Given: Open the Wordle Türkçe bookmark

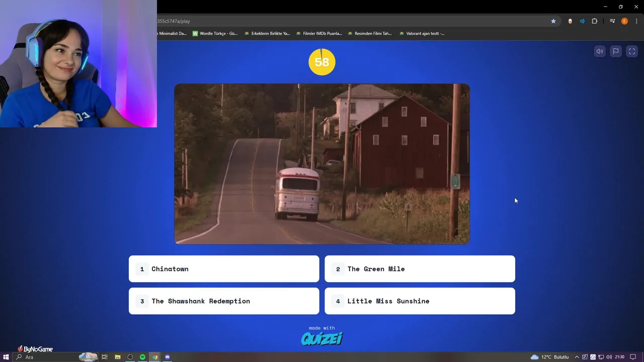Looking at the screenshot, I should (x=215, y=34).
